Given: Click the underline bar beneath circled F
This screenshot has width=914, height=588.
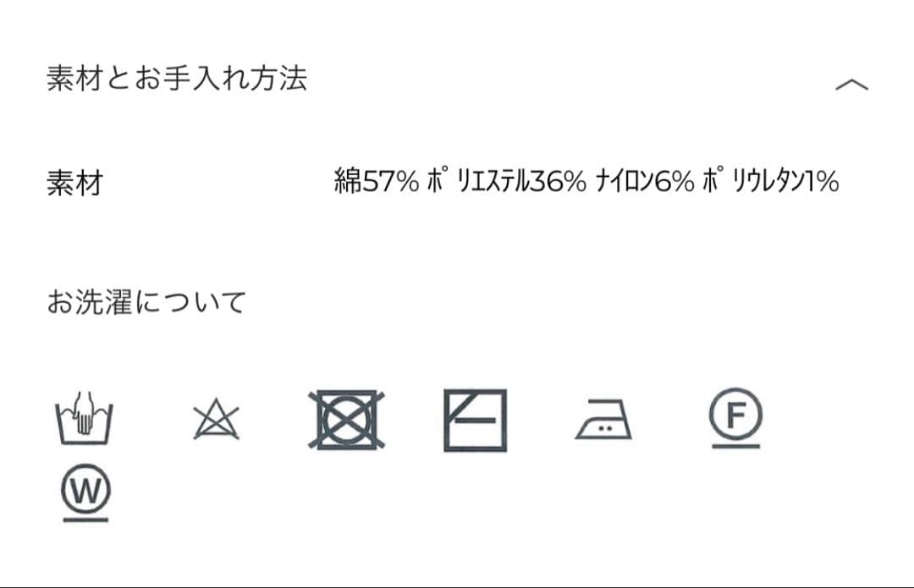Looking at the screenshot, I should pos(735,447).
